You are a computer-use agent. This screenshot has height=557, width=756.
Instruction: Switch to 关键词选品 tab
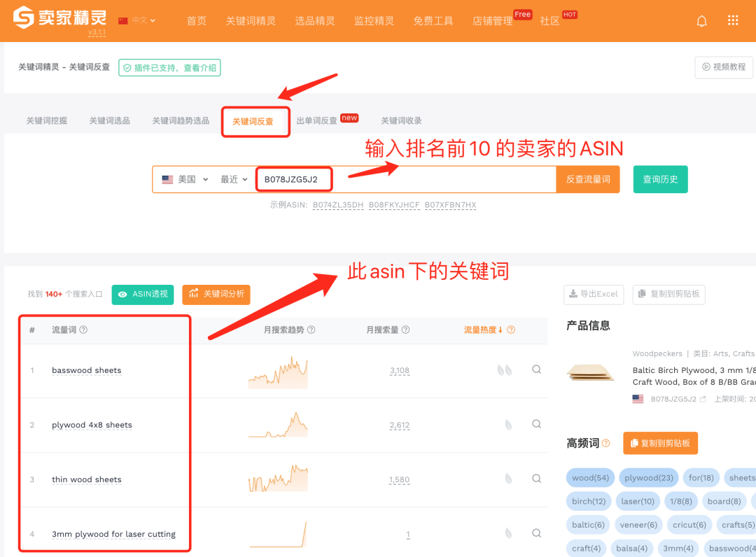click(x=109, y=120)
